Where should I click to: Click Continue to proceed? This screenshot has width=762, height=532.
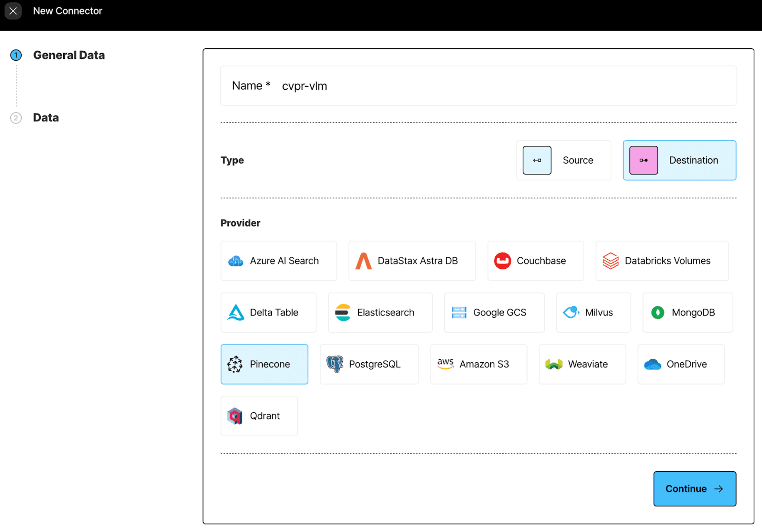695,489
